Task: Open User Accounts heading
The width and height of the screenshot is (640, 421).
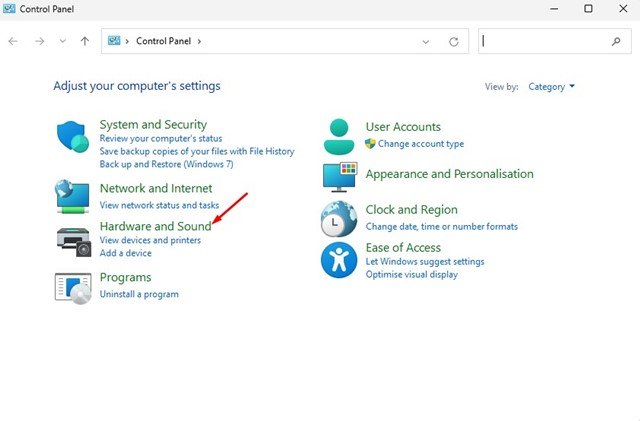Action: click(x=403, y=127)
